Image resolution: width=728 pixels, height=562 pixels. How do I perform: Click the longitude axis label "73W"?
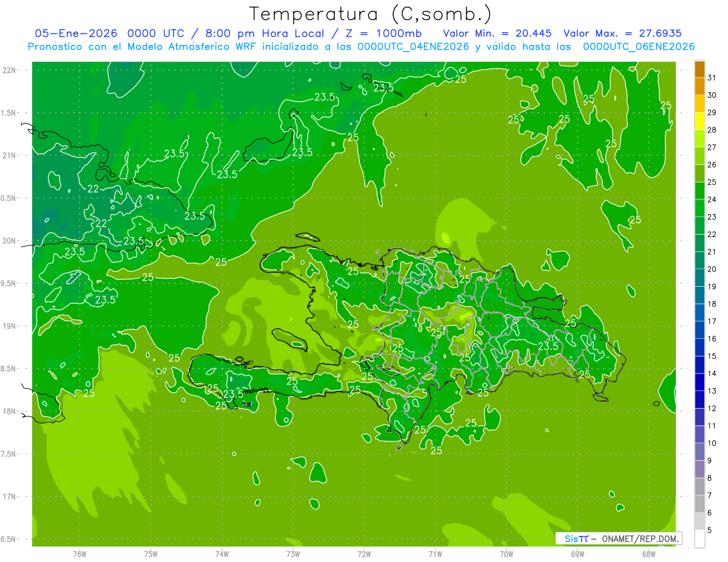pos(293,554)
